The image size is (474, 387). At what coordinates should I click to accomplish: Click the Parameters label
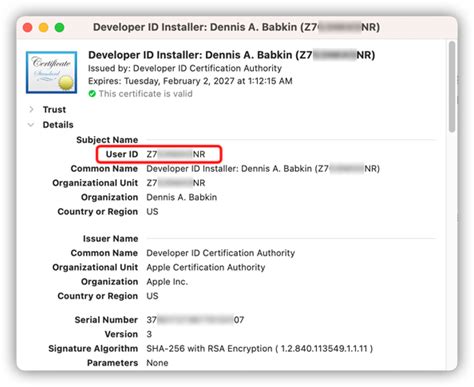(x=113, y=363)
